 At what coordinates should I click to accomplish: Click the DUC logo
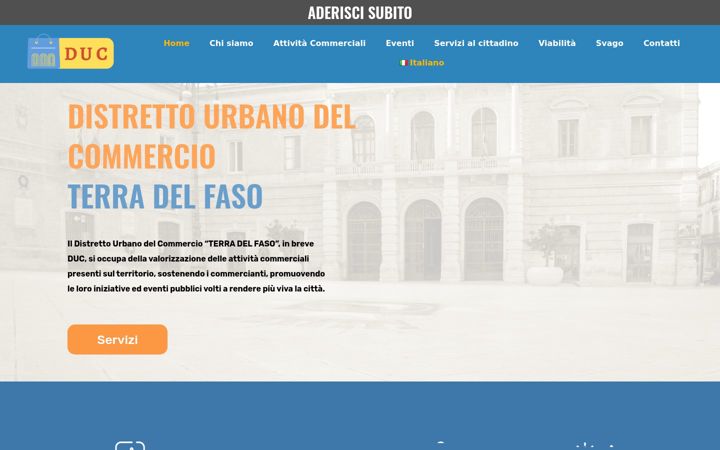click(x=71, y=52)
